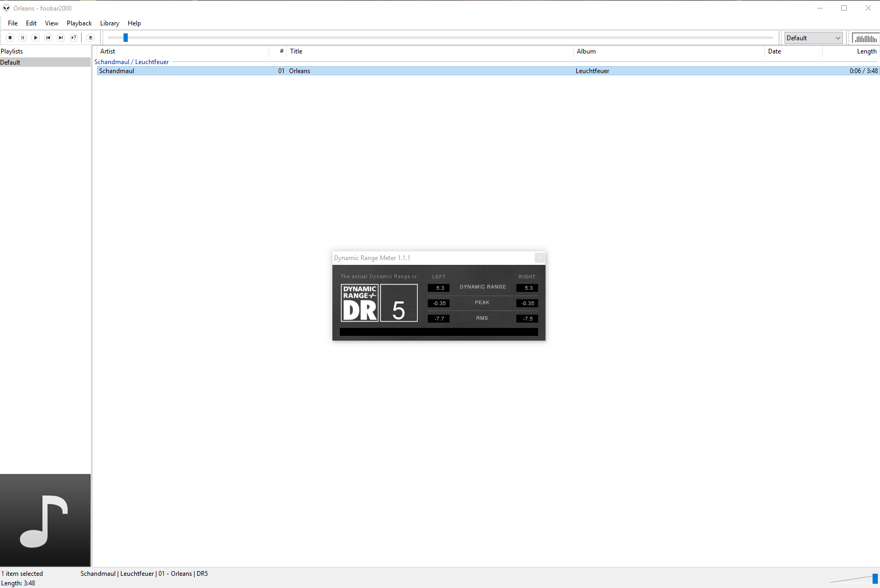Click right dynamic range value 5.3

pos(527,288)
